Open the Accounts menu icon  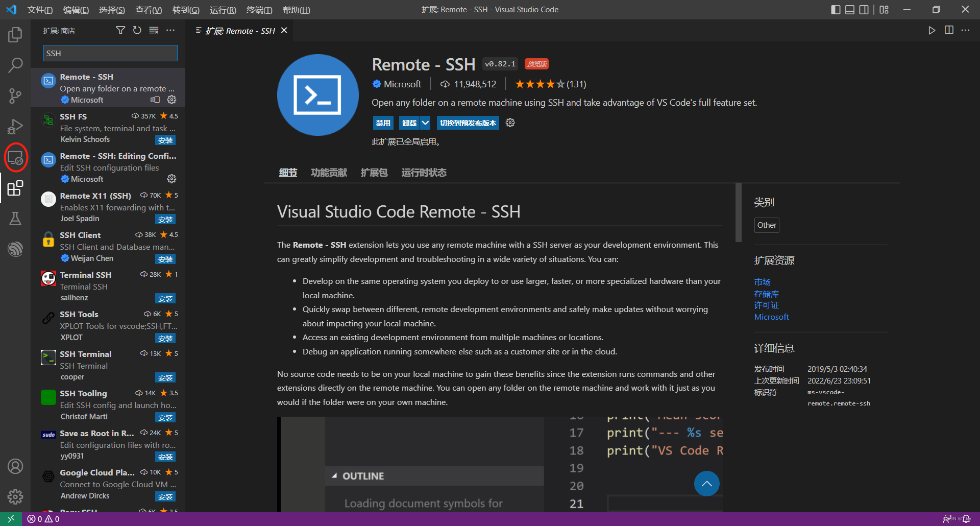click(15, 466)
